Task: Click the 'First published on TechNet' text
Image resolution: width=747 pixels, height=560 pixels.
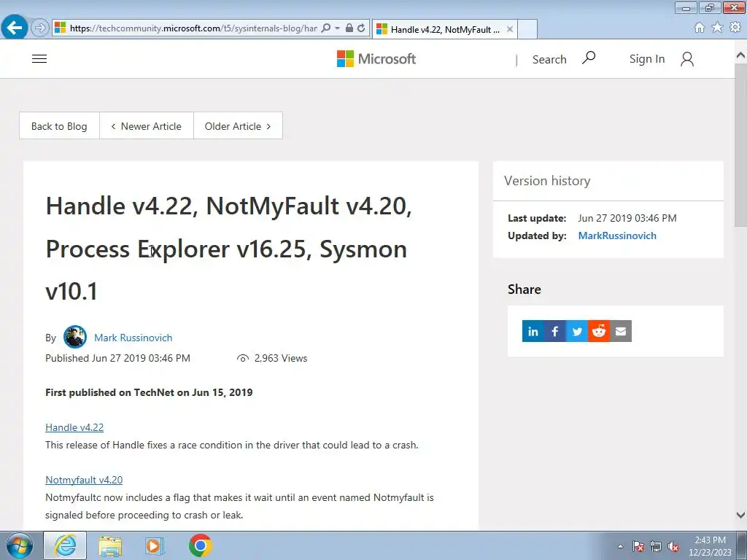Action: (149, 392)
